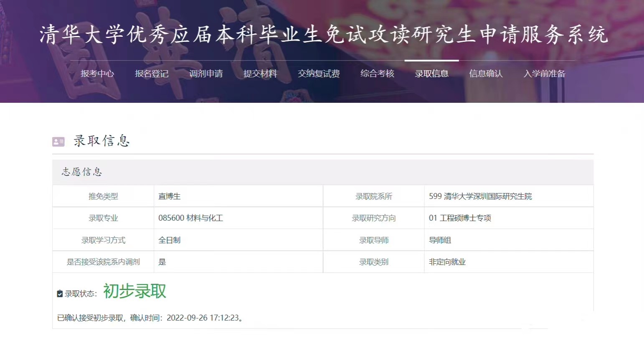Click the confirmation time 2022-09-26 17:12:23 line
The width and height of the screenshot is (644, 341).
[x=150, y=318]
